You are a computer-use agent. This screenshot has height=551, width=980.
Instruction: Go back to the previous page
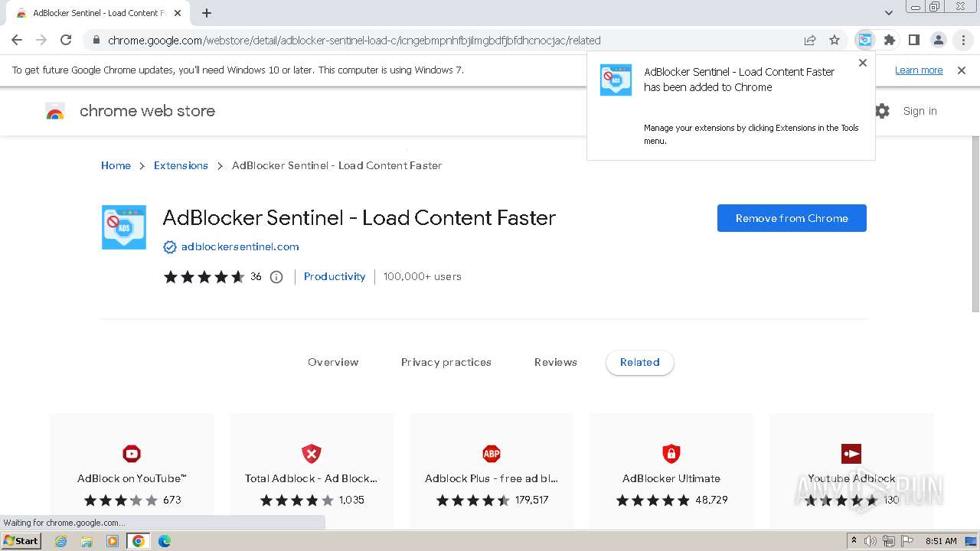[x=17, y=41]
